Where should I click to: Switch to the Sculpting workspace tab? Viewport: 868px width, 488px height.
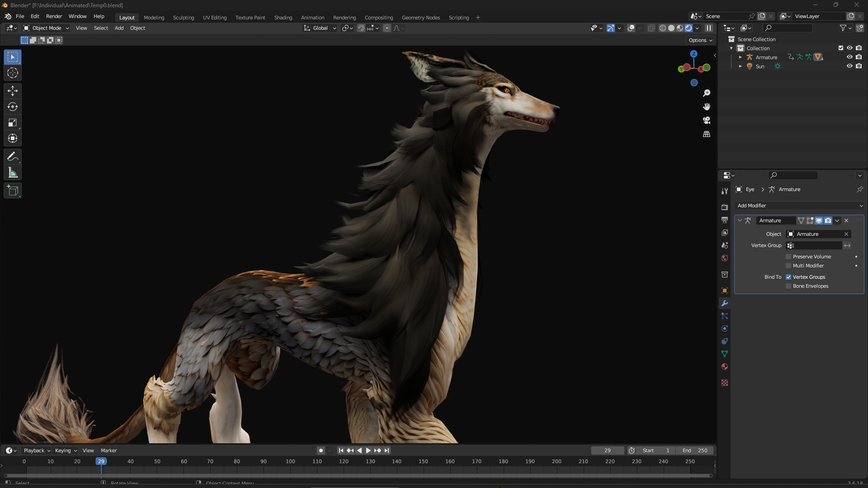(183, 18)
